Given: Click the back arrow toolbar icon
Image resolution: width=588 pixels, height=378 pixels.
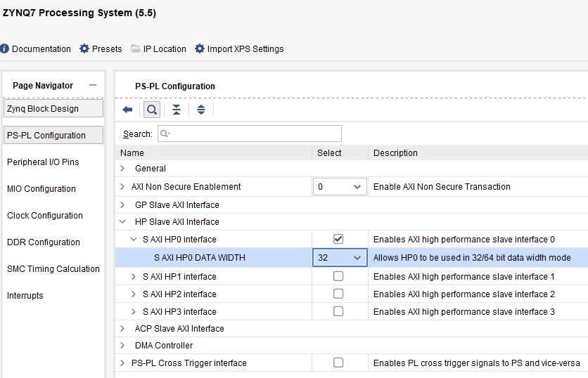Looking at the screenshot, I should [x=127, y=110].
